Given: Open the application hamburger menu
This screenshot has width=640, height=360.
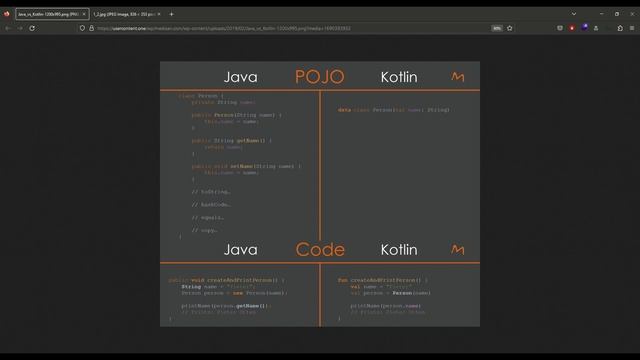Looking at the screenshot, I should (x=632, y=28).
